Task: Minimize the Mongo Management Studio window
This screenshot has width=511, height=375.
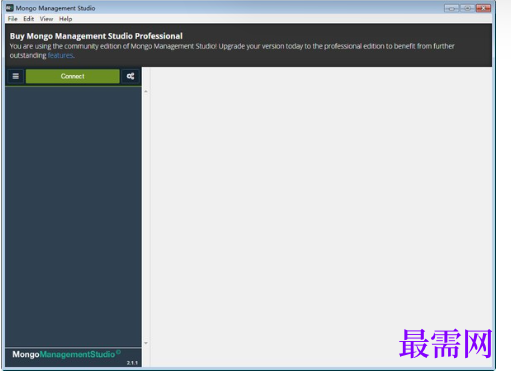Action: tap(452, 8)
